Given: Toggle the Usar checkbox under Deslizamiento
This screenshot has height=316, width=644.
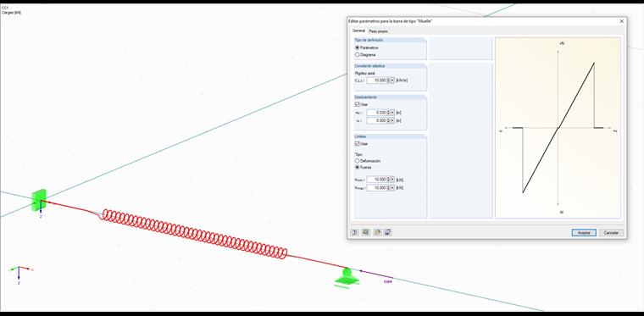Looking at the screenshot, I should (x=357, y=104).
